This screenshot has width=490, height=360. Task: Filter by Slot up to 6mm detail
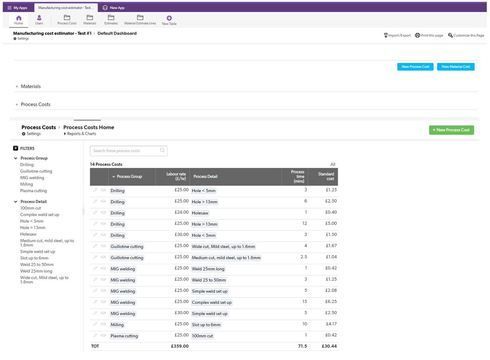pyautogui.click(x=34, y=258)
